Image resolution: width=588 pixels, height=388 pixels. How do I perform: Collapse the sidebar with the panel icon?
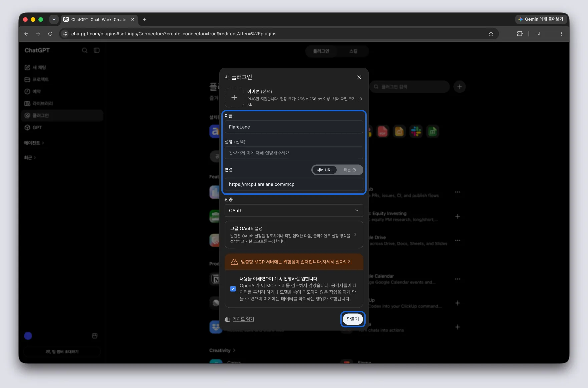tap(97, 50)
